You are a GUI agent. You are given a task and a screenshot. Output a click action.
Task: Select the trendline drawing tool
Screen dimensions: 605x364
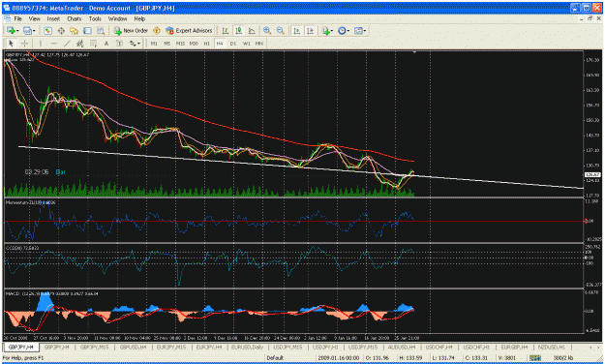[67, 44]
